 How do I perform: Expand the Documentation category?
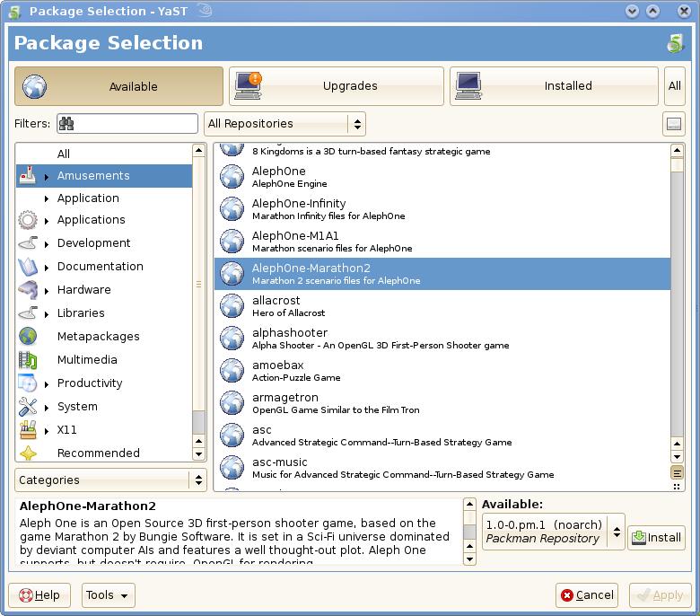47,268
